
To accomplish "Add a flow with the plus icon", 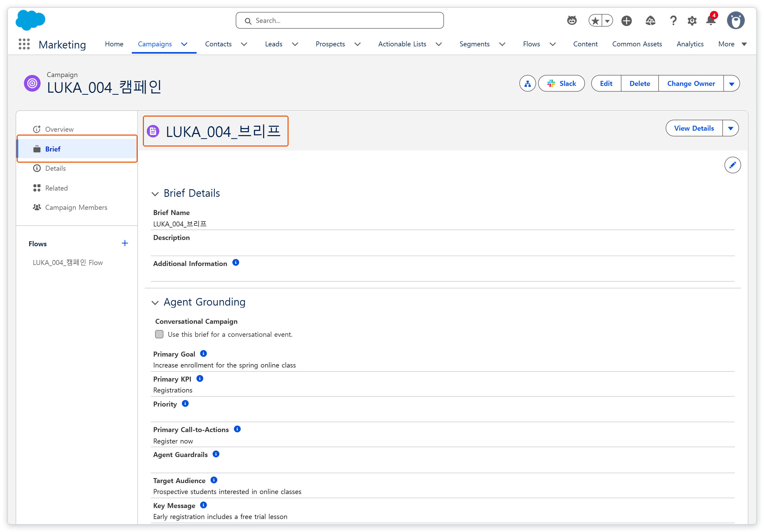I will click(125, 243).
